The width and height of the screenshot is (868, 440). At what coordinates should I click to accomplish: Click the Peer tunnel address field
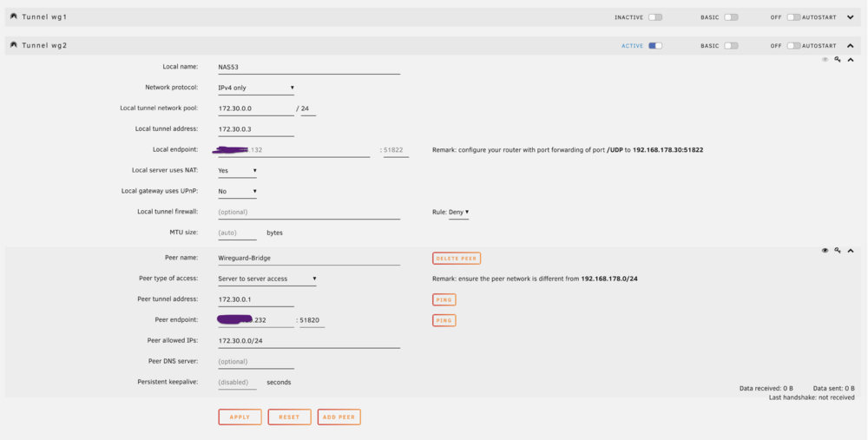click(256, 299)
